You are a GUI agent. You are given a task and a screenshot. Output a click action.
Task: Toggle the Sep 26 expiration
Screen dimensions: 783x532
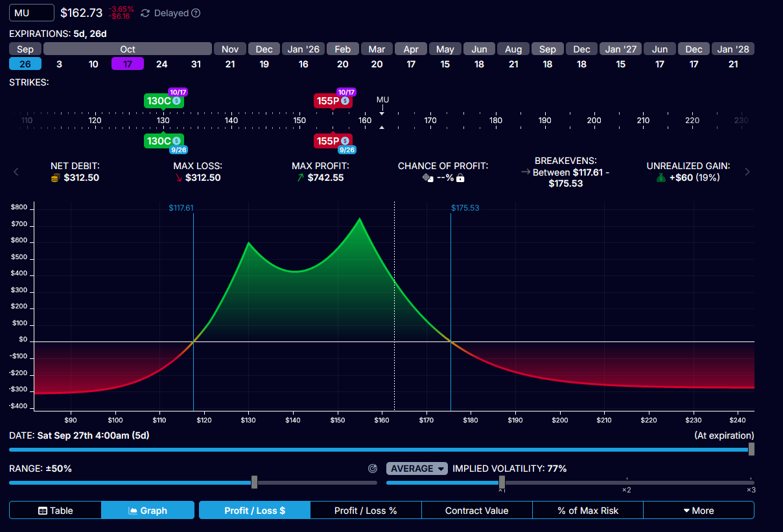click(x=25, y=64)
